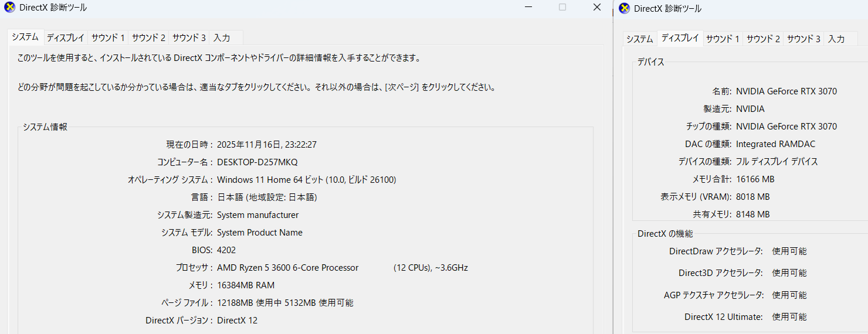Image resolution: width=868 pixels, height=334 pixels.
Task: Show サウンド 3 tab in the RTX 3070 window
Action: [803, 39]
